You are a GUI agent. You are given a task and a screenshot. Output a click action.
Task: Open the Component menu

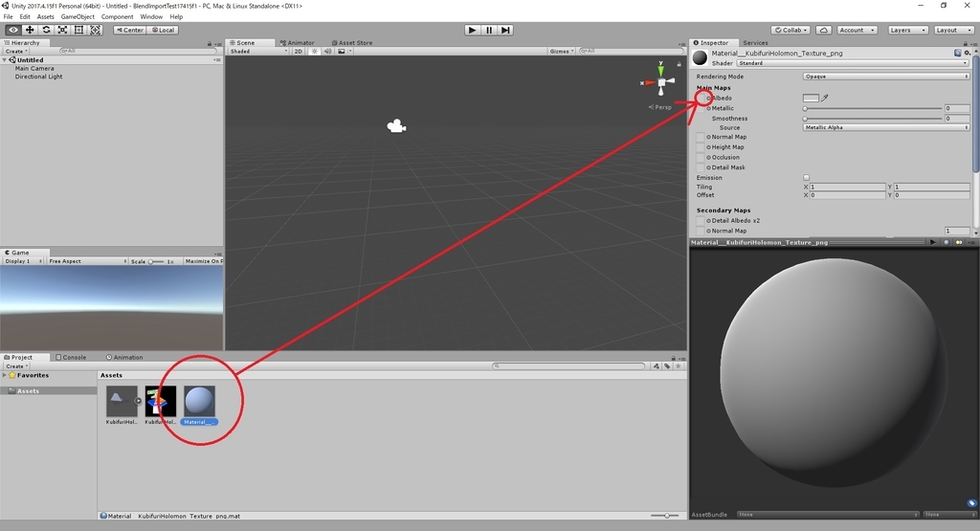[x=118, y=17]
